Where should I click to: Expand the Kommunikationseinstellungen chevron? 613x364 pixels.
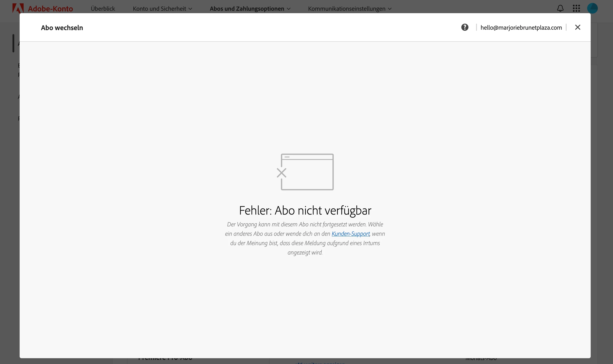coord(390,9)
